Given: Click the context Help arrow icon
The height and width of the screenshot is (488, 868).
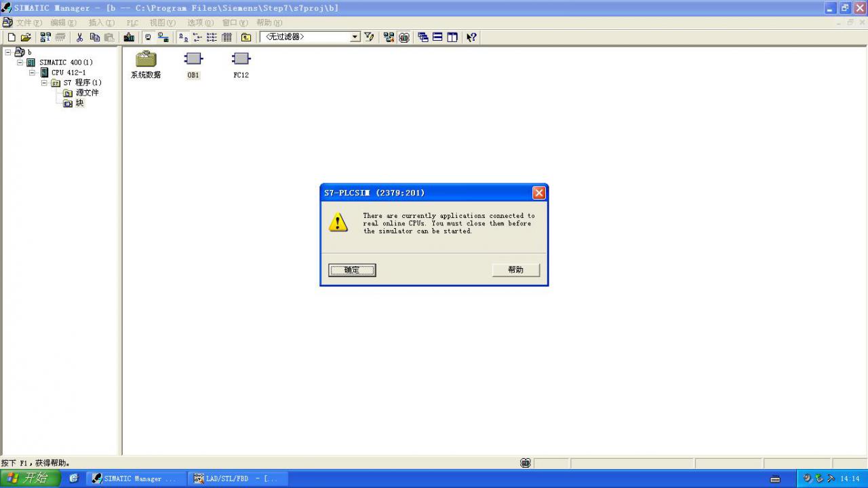Looking at the screenshot, I should pos(471,37).
